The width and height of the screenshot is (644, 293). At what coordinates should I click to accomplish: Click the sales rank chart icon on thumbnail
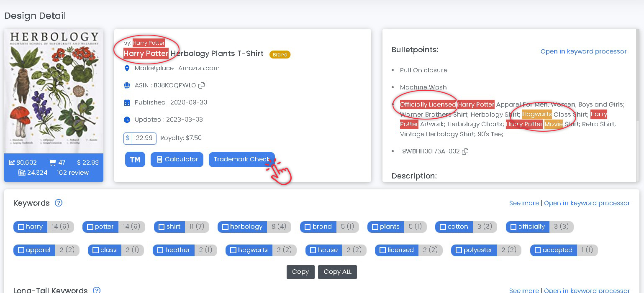tap(12, 163)
